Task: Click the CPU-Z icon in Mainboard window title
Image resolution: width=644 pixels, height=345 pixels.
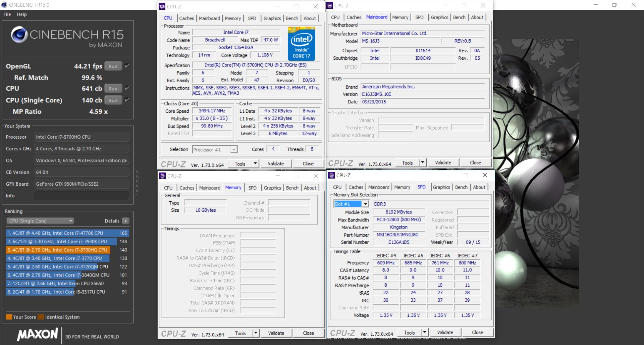Action: click(x=330, y=5)
